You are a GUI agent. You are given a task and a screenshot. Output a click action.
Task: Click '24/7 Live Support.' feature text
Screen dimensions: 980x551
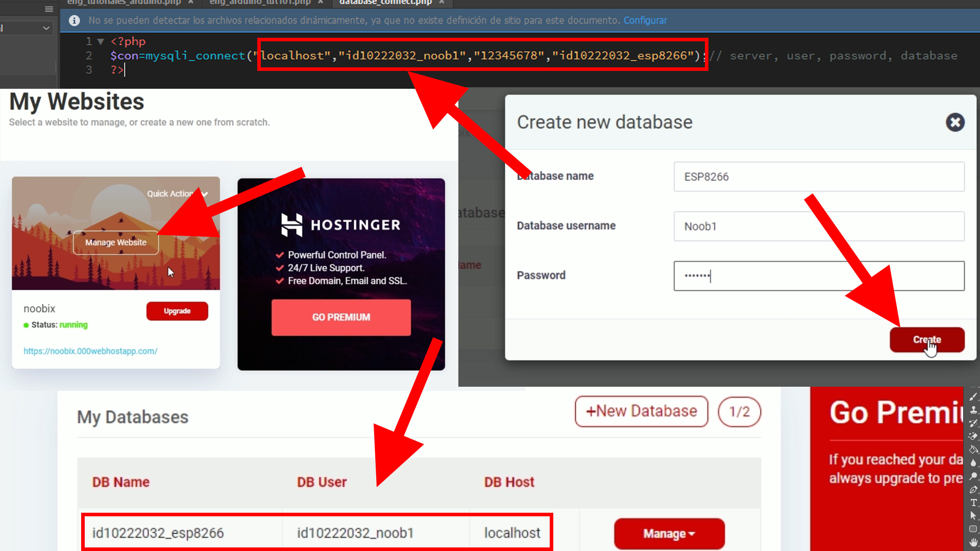pyautogui.click(x=326, y=268)
